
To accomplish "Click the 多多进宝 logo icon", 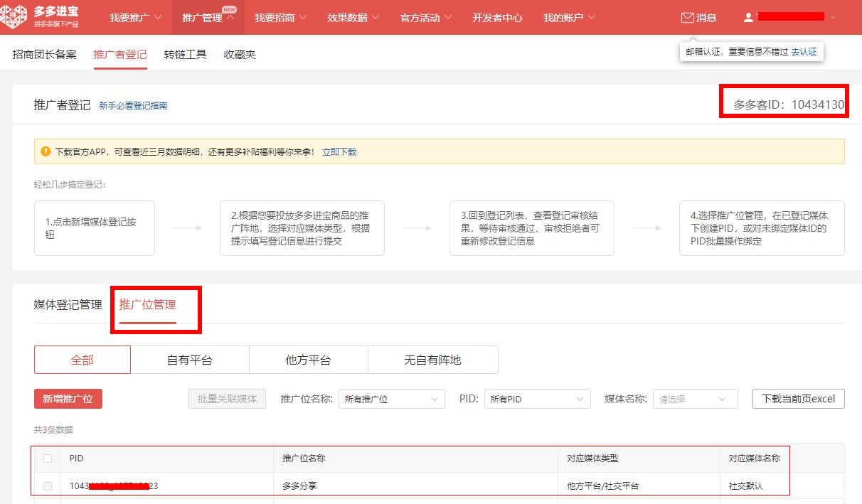I will [14, 17].
